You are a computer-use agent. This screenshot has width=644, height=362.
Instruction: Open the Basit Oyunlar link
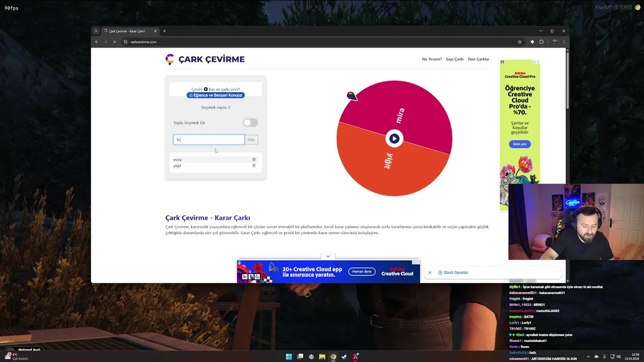click(453, 273)
